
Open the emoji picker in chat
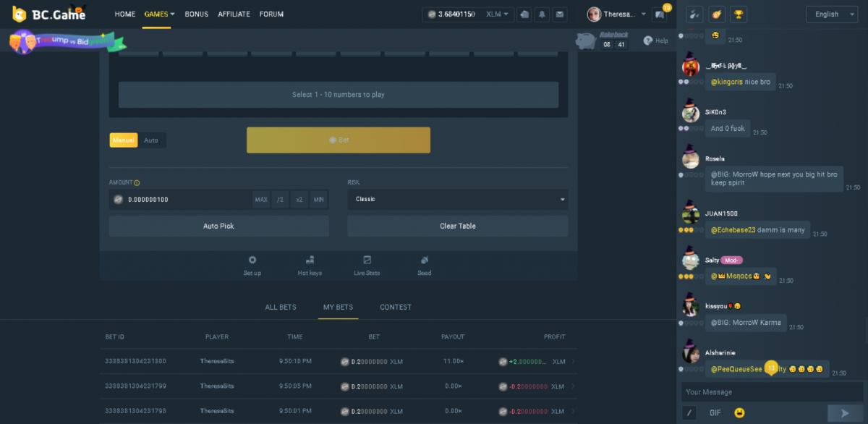[x=739, y=412]
